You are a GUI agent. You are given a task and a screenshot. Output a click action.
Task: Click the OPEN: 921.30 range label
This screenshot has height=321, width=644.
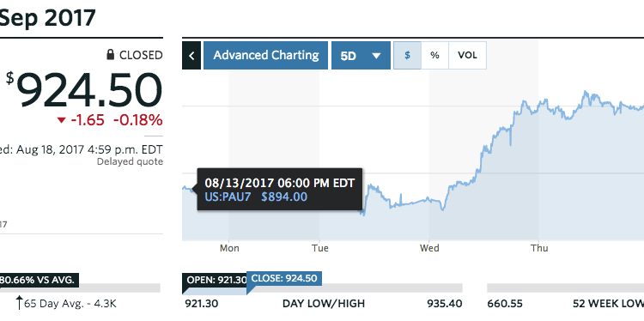pos(215,280)
